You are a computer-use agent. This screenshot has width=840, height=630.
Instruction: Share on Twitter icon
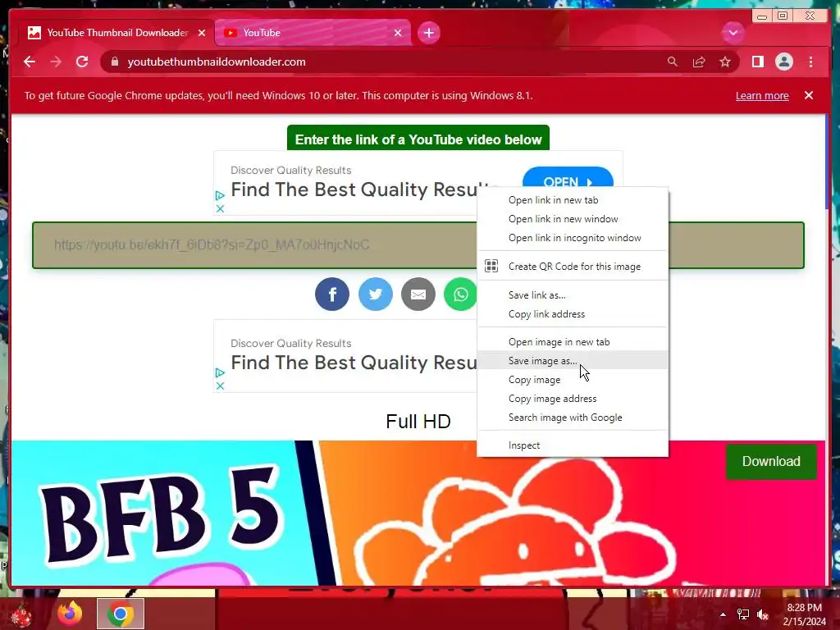coord(375,294)
